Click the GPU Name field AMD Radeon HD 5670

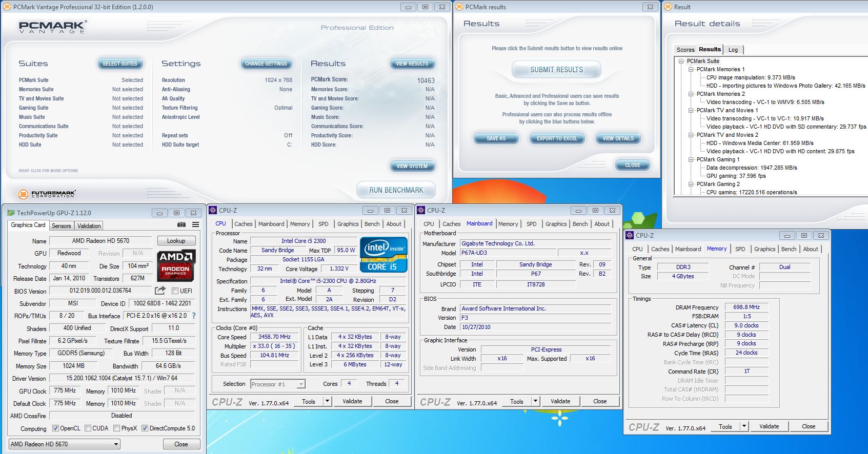(100, 241)
